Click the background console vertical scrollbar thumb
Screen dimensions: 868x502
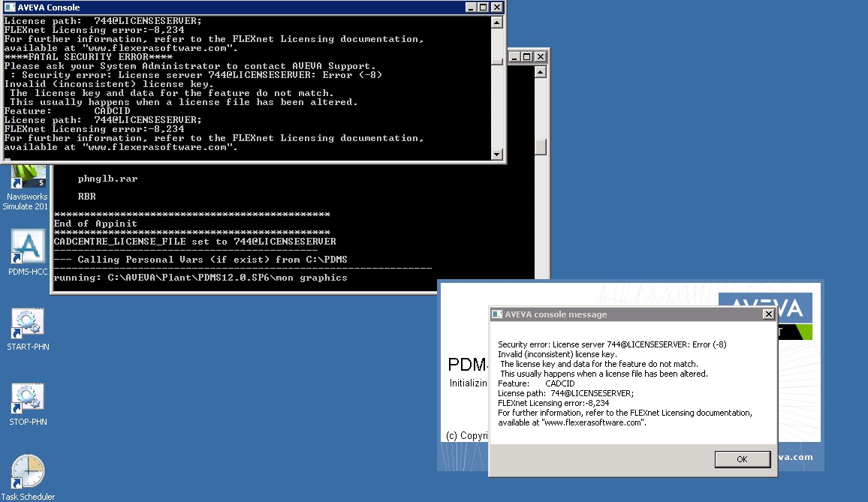click(541, 146)
